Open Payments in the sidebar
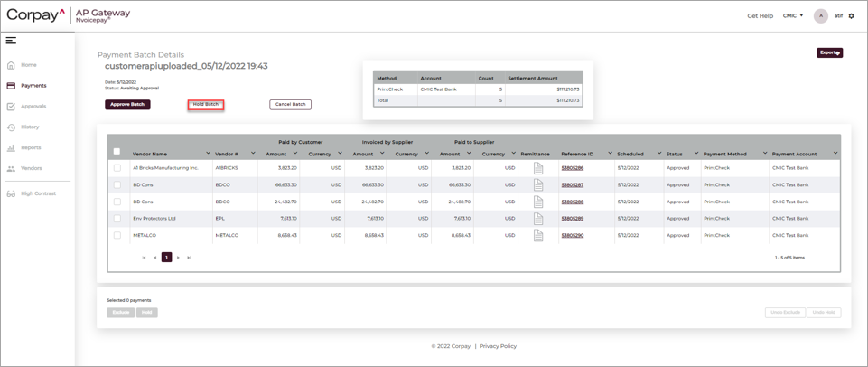868x367 pixels. pos(33,86)
